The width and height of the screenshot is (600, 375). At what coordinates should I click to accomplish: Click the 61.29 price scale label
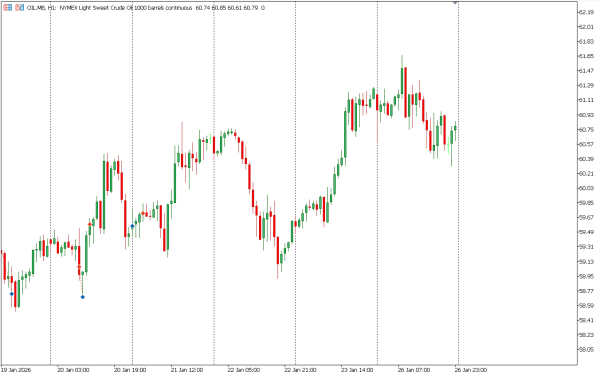[x=586, y=85]
